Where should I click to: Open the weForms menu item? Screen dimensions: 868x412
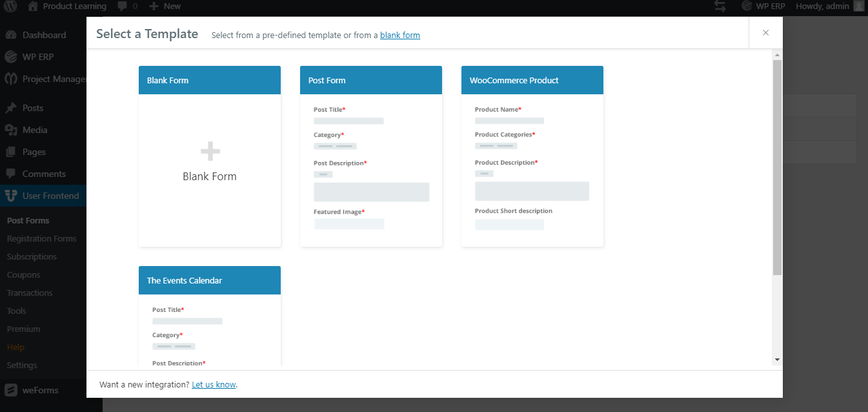click(41, 389)
